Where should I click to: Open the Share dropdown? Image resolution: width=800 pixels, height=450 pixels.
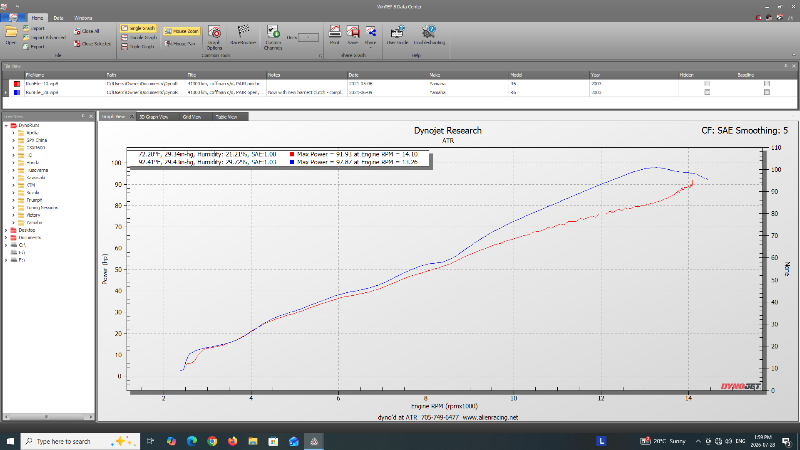coord(370,36)
